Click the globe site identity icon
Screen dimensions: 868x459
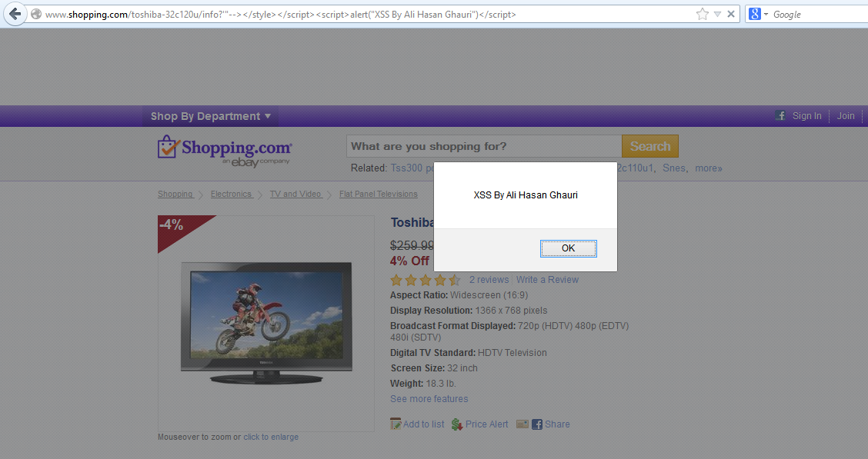[36, 15]
